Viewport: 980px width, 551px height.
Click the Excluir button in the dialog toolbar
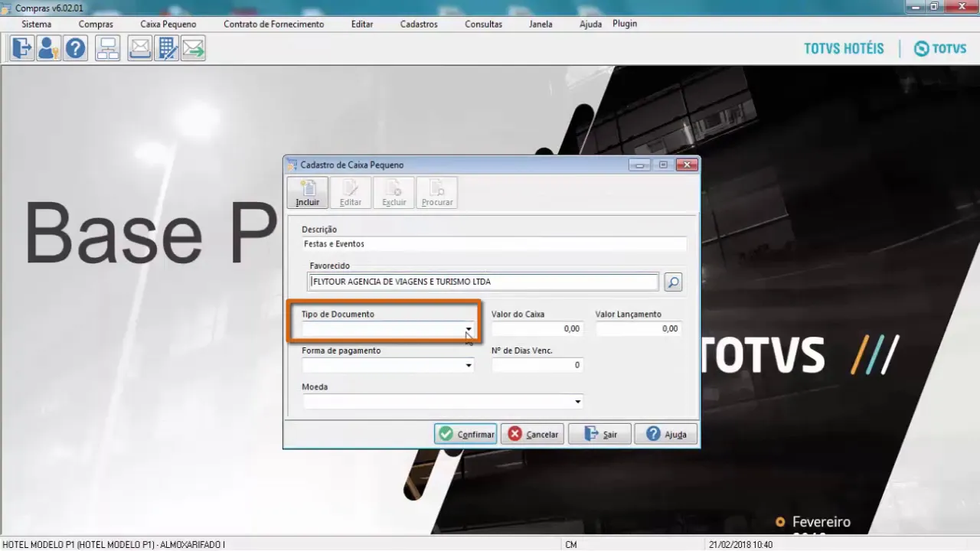[394, 193]
